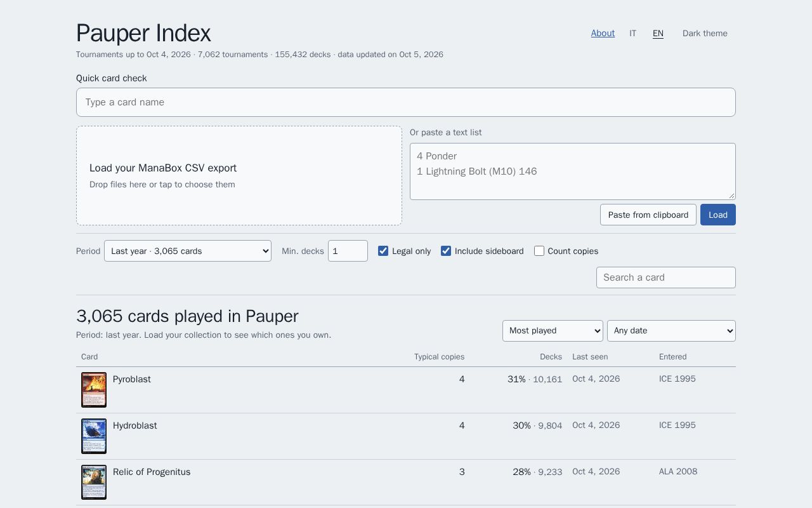Screen dimensions: 812x508
Task: Click Hydroblast's Oct 4, 2026 date
Action: coord(596,425)
